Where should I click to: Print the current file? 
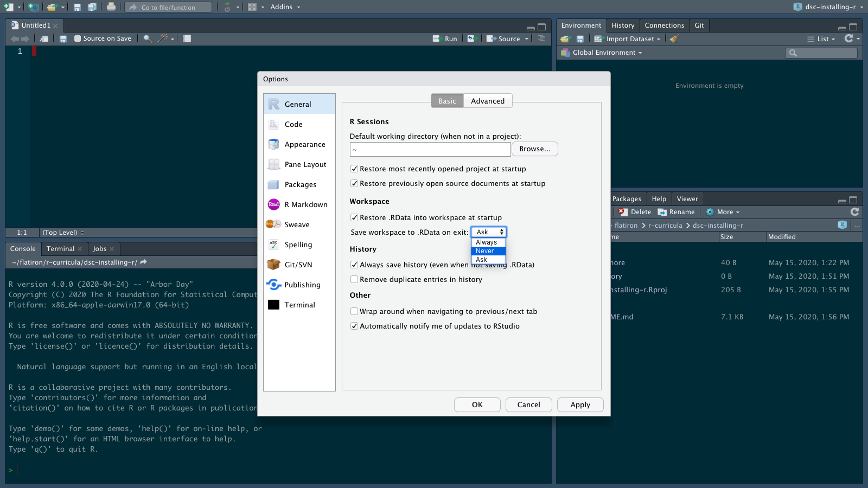(111, 7)
